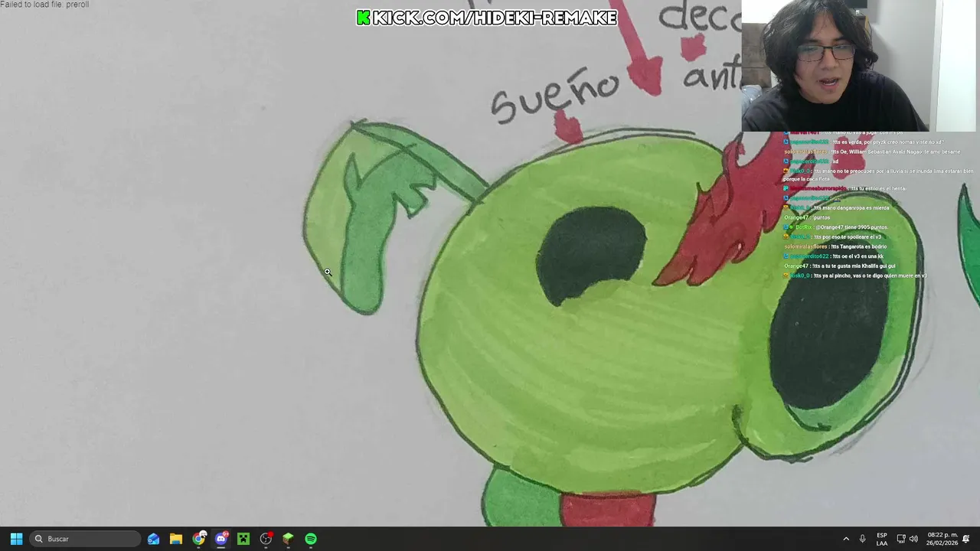
Task: Switch to Google Chrome in taskbar
Action: point(198,539)
